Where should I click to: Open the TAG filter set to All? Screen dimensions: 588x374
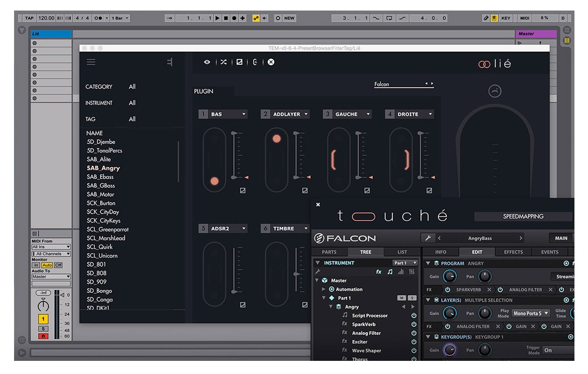point(132,119)
